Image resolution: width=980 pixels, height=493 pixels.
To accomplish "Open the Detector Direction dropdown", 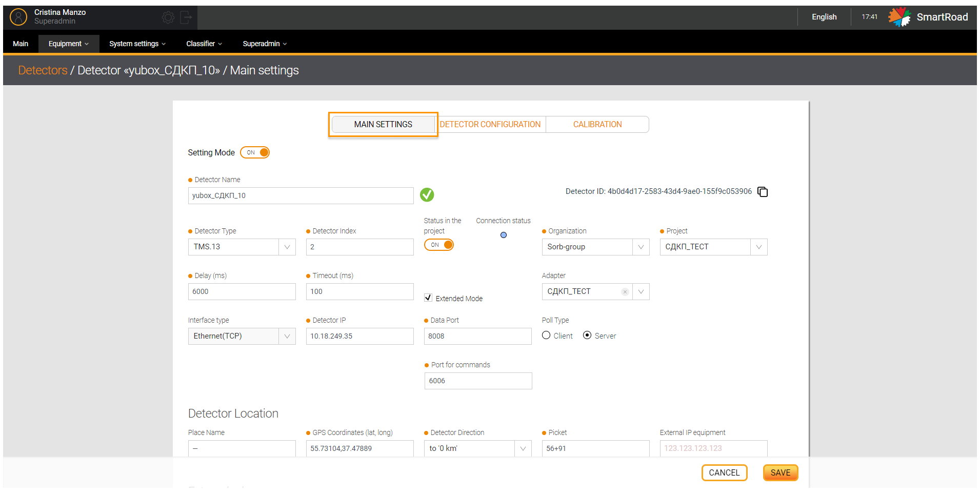I will coord(478,448).
